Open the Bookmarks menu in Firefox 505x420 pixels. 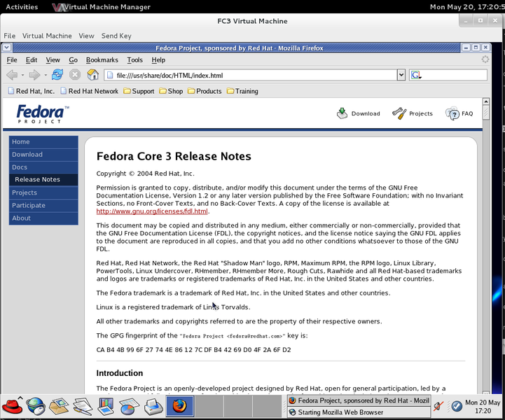coord(102,60)
